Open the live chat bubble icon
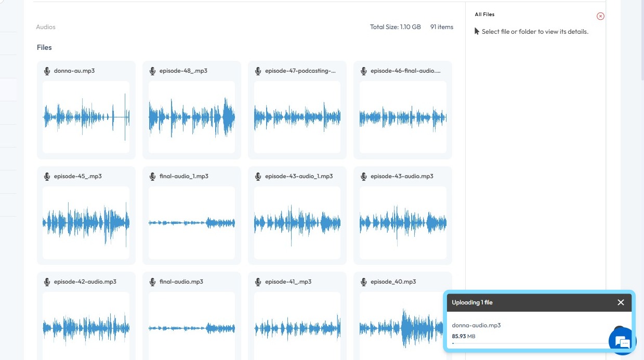 [x=622, y=341]
